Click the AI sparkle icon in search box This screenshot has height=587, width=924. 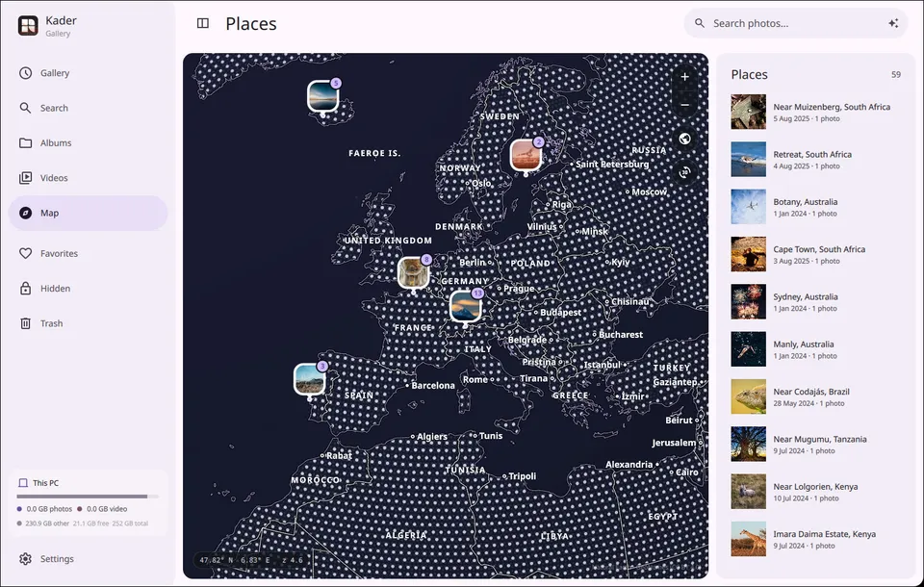893,23
